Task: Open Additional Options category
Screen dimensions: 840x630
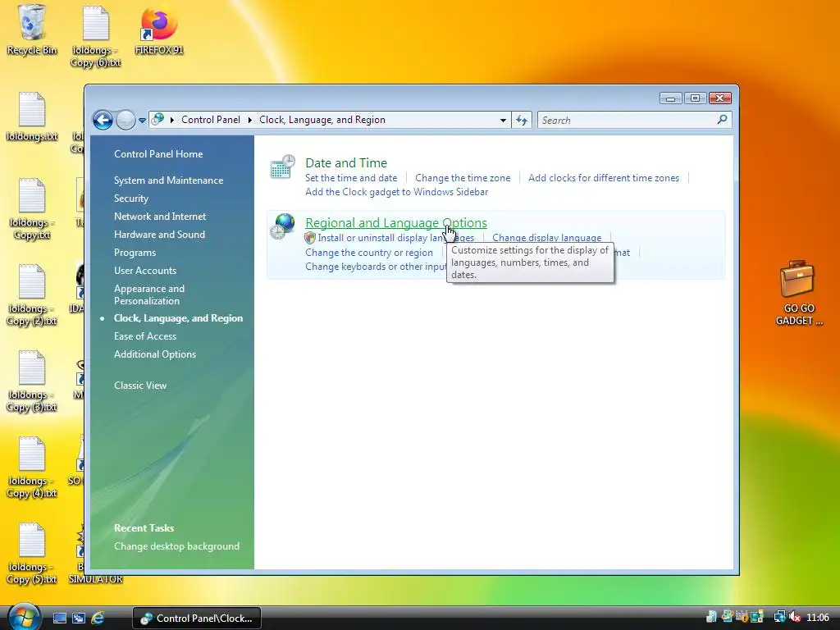Action: (155, 354)
